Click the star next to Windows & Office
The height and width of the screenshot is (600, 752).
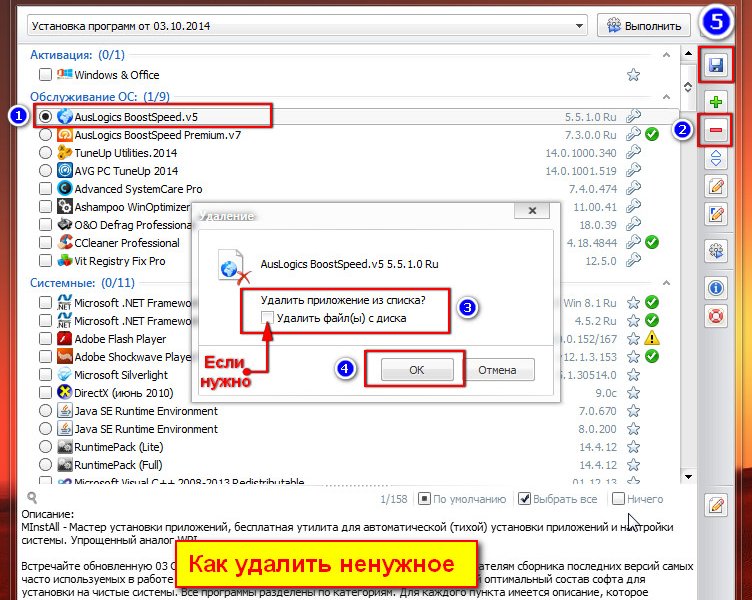point(634,75)
